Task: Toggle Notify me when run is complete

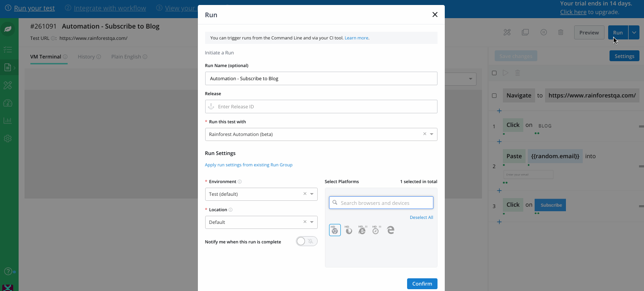Action: coord(306,242)
